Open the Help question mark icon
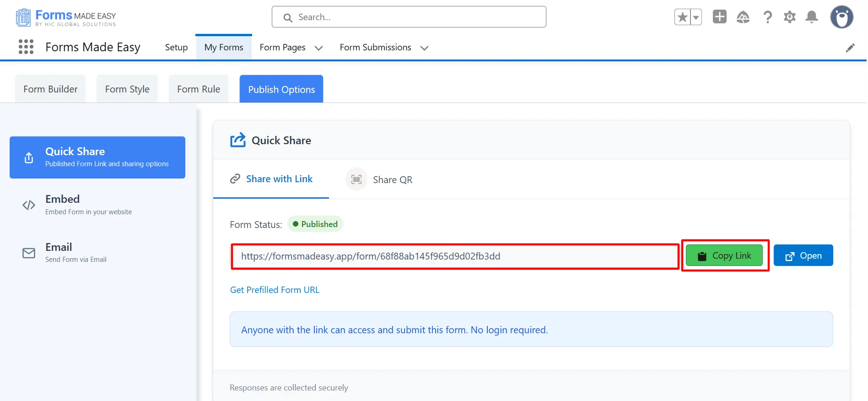This screenshot has width=868, height=401. 767,17
